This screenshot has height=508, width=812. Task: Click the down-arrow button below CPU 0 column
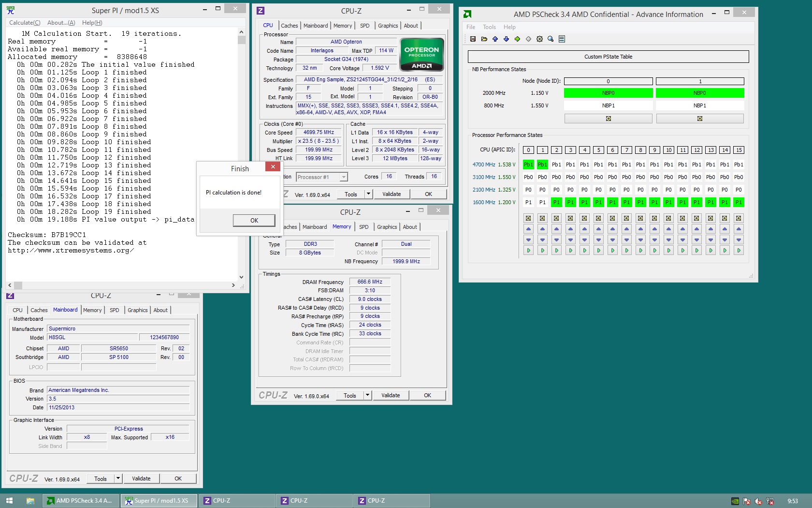click(x=528, y=239)
